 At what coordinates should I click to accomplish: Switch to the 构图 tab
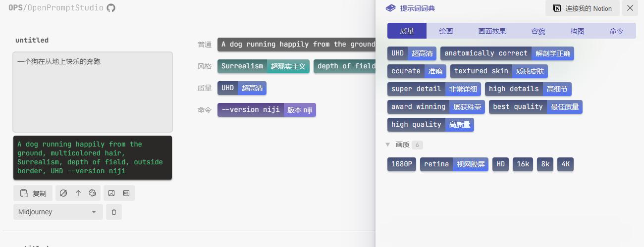577,31
